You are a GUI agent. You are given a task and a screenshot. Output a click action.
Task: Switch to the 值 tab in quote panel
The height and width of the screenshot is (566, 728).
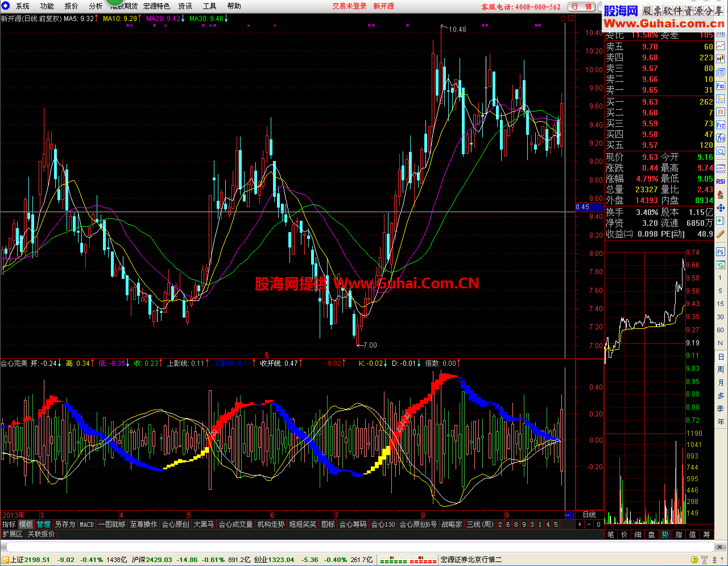coord(692,535)
